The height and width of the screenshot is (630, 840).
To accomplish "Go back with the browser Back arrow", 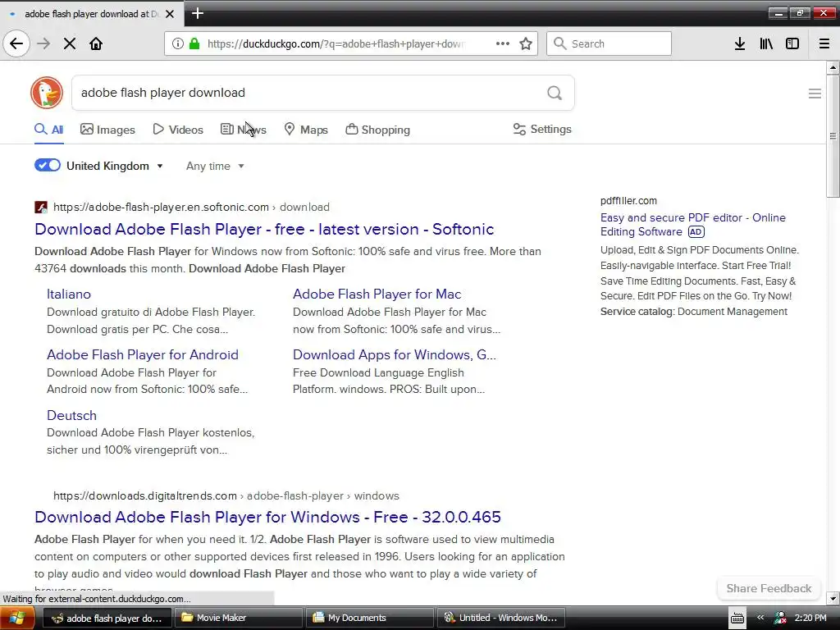I will click(x=16, y=43).
